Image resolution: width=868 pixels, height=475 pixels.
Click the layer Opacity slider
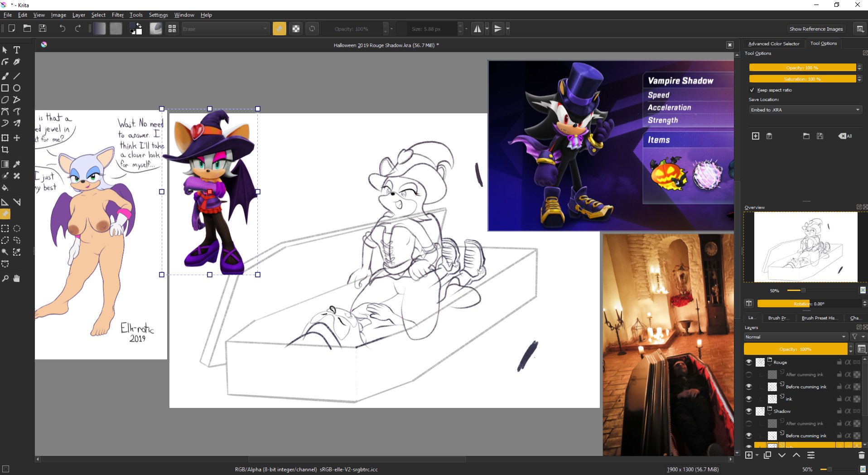796,349
